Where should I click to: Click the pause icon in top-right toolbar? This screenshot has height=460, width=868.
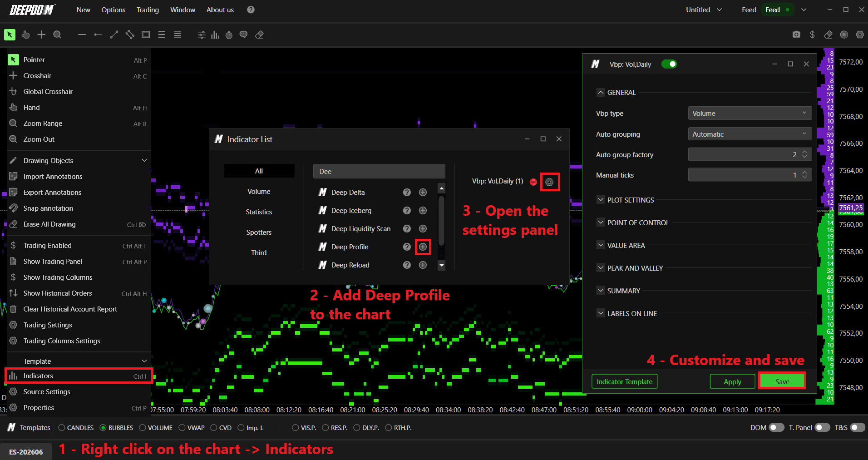pyautogui.click(x=844, y=35)
